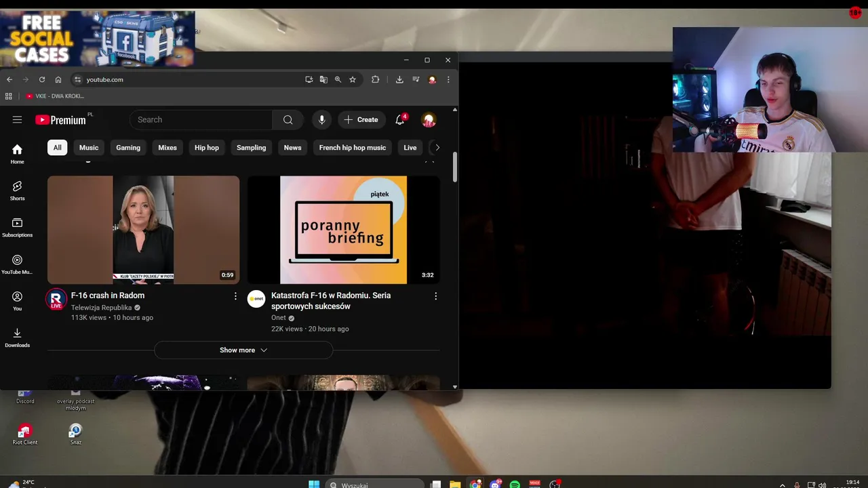Click the YouTube page vertical scrollbar thumb
The height and width of the screenshot is (488, 868).
click(454, 167)
